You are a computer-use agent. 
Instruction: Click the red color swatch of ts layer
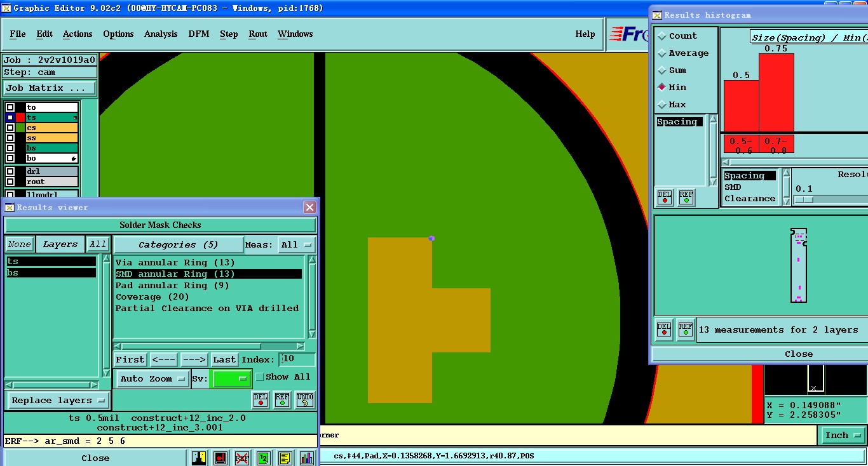click(x=20, y=117)
